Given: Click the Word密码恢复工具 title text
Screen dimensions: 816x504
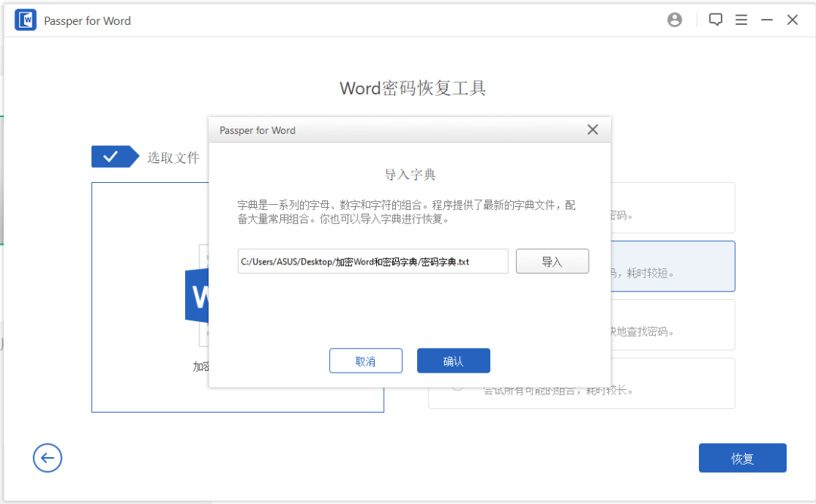Looking at the screenshot, I should pyautogui.click(x=413, y=88).
